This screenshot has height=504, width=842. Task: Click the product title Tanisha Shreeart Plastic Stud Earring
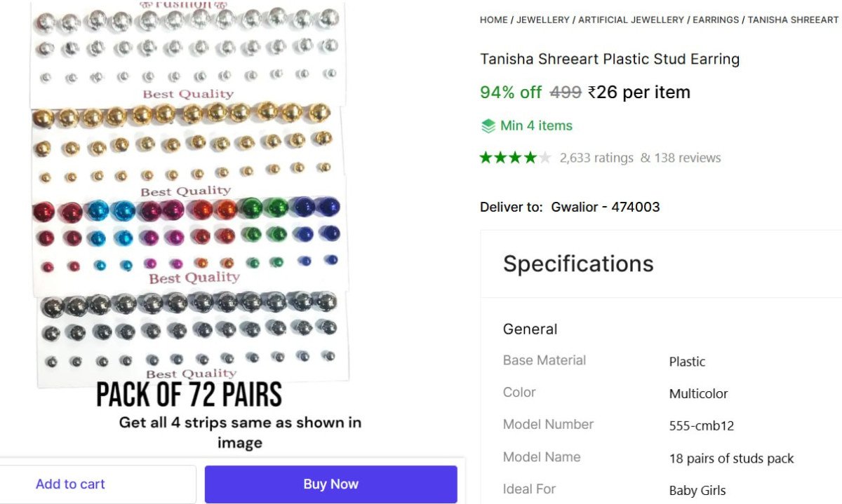point(609,59)
